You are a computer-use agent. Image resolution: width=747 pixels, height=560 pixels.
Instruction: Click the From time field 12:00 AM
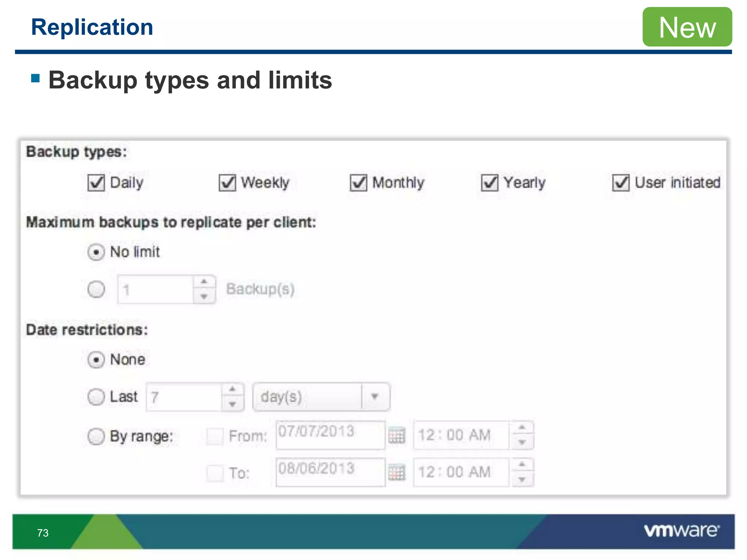461,435
